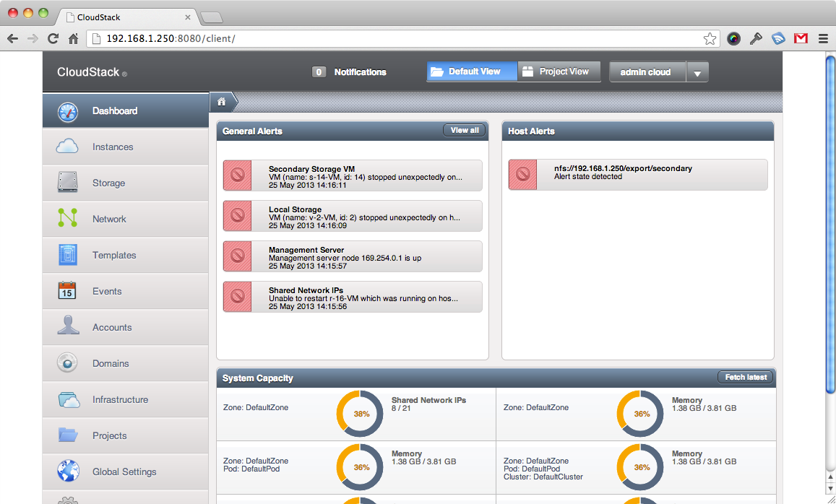Click the Shared Network IPs alert icon
Viewport: 836px width, 504px height.
[x=237, y=297]
